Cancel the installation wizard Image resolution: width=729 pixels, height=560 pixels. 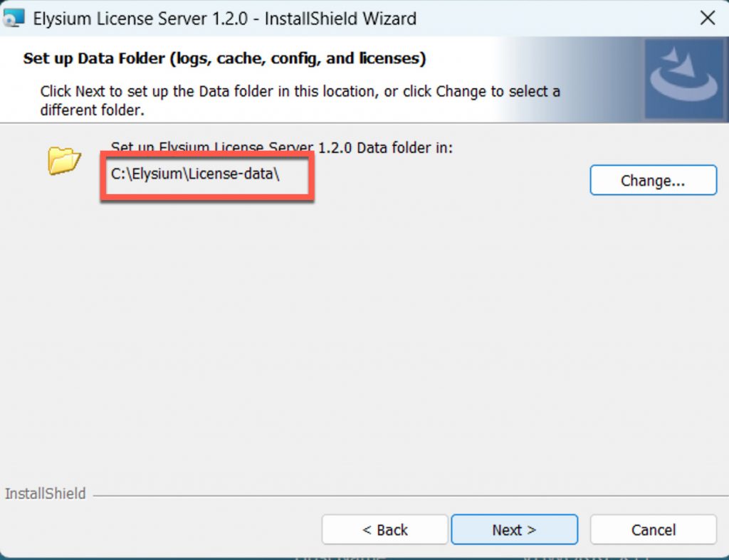[x=653, y=530]
